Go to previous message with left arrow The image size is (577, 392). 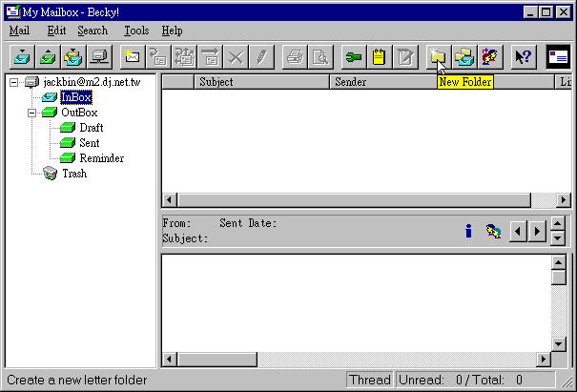click(x=518, y=231)
